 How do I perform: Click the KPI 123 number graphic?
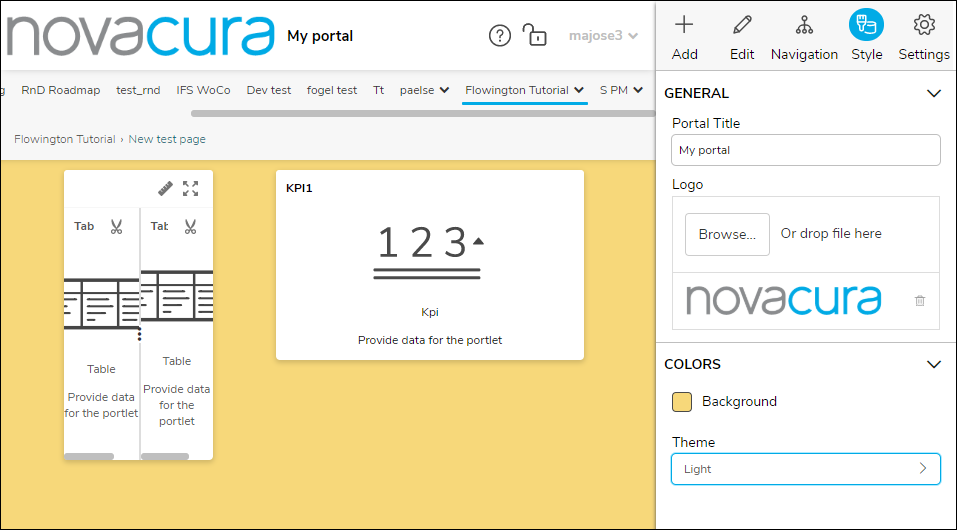click(428, 252)
